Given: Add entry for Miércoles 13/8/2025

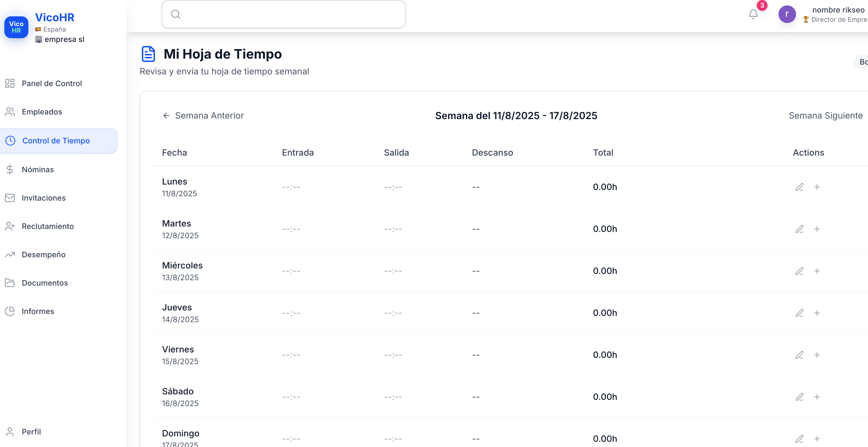Looking at the screenshot, I should tap(817, 271).
